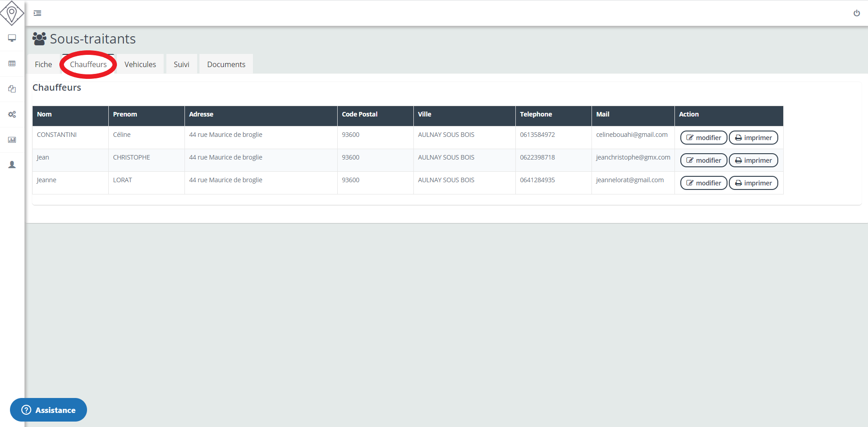This screenshot has height=427, width=868.
Task: Open the gears settings sidebar icon
Action: click(12, 114)
